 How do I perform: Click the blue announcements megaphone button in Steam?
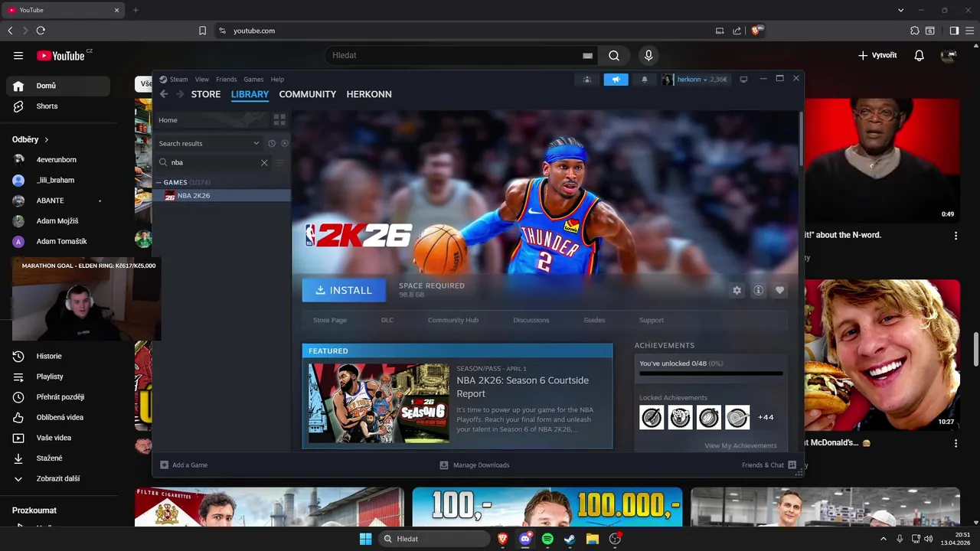coord(616,79)
